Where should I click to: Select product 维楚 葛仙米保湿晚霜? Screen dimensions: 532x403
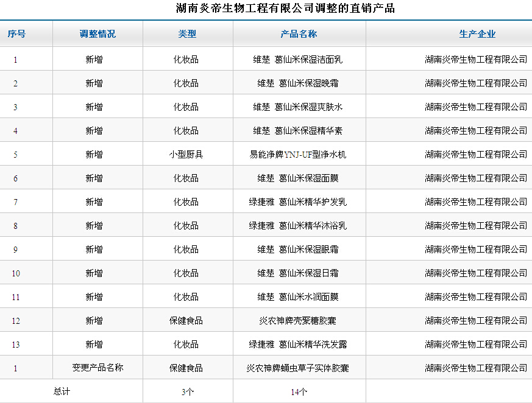[x=298, y=83]
